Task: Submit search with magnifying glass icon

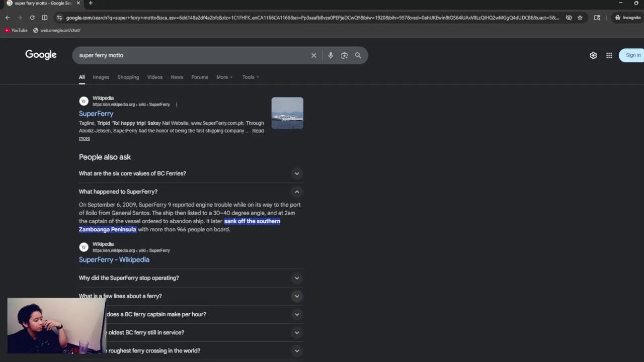Action: coord(358,55)
